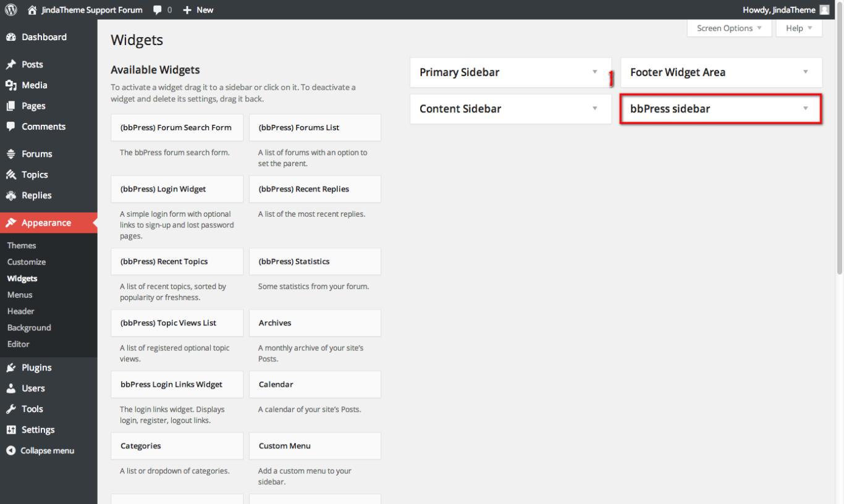The width and height of the screenshot is (844, 504).
Task: Open the Background submenu item
Action: 29,328
